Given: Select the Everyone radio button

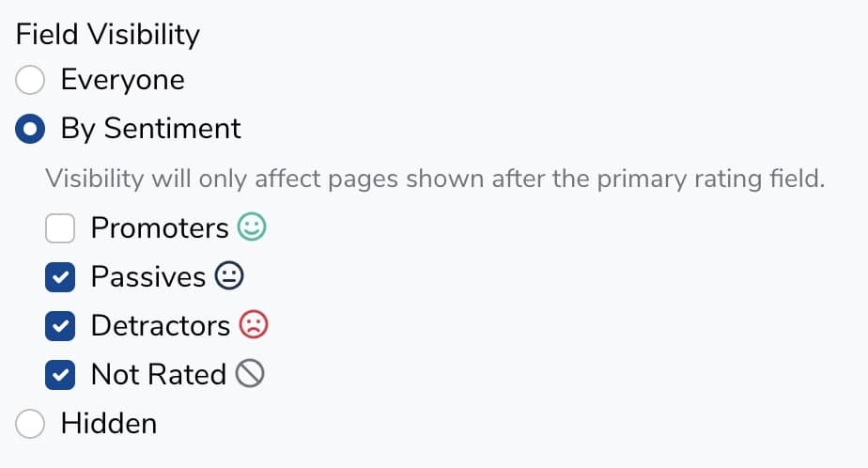Looking at the screenshot, I should tap(30, 80).
